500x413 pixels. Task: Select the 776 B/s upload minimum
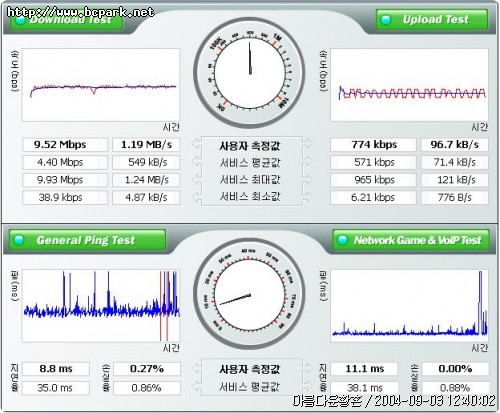pyautogui.click(x=455, y=197)
